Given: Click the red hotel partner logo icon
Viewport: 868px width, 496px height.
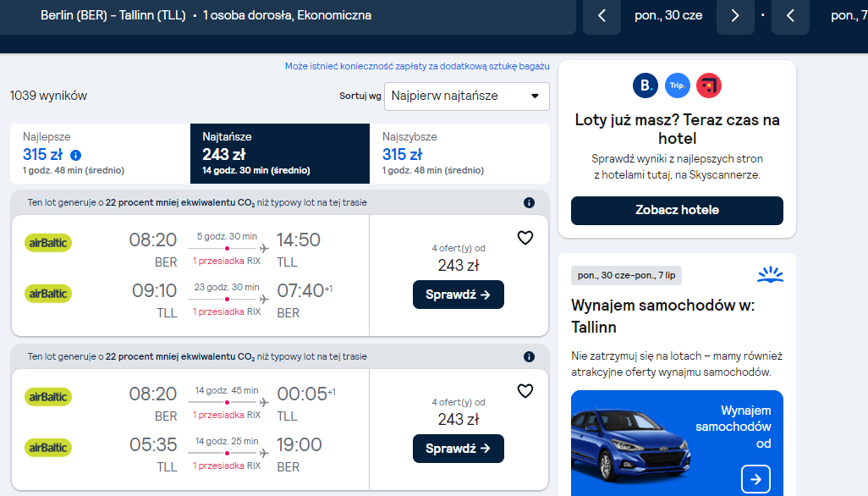Looking at the screenshot, I should (709, 85).
